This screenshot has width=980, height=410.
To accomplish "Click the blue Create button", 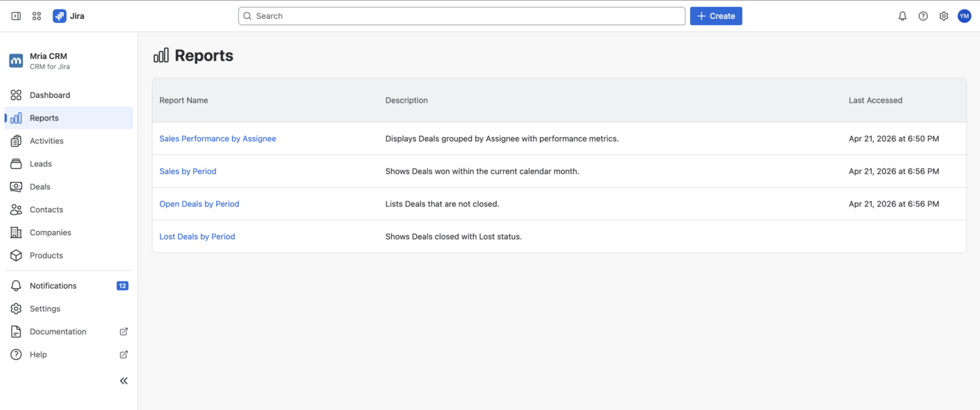I will 716,16.
